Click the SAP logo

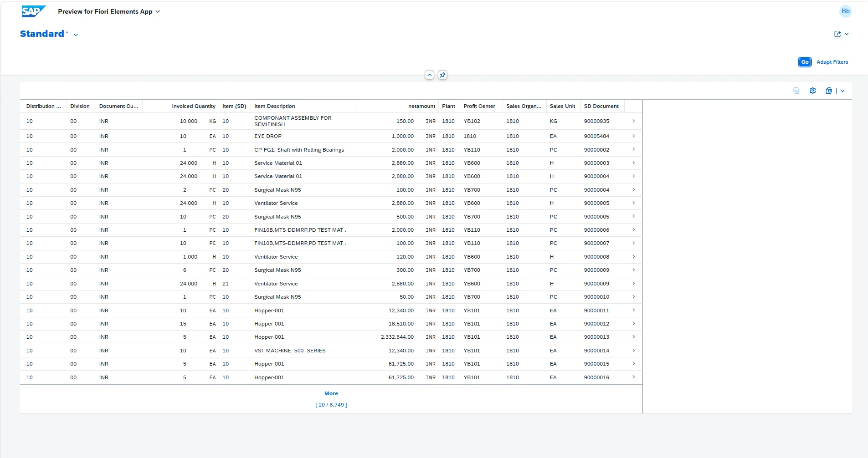pyautogui.click(x=34, y=11)
